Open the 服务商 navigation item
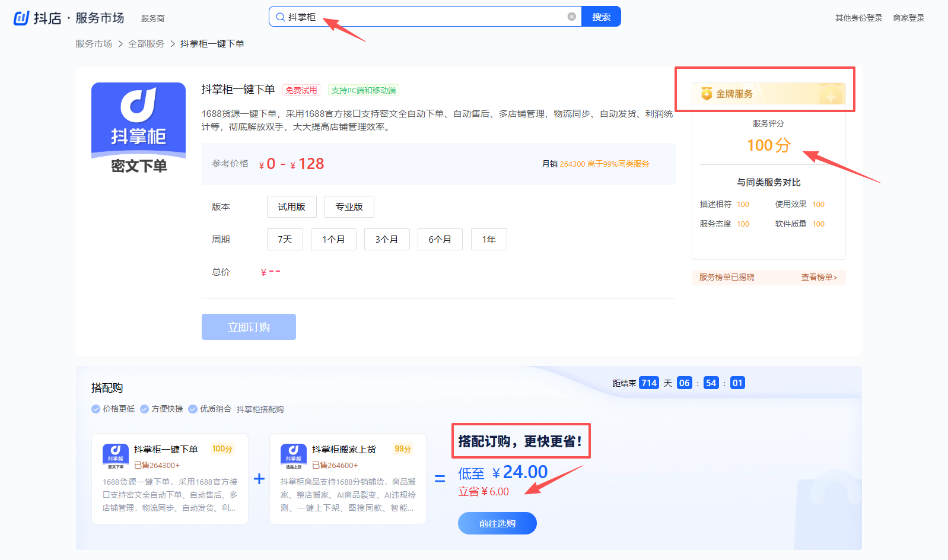The image size is (948, 560). point(153,18)
